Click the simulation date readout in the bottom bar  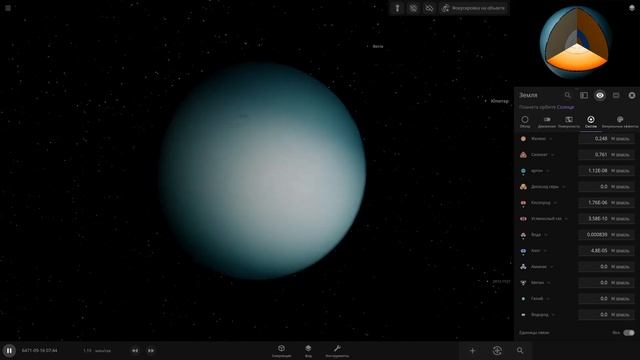40,350
